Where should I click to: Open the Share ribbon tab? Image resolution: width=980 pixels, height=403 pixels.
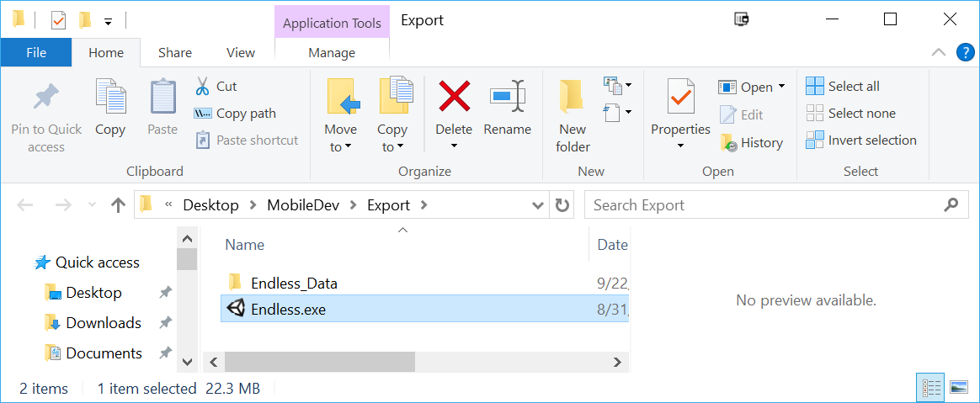[x=175, y=53]
